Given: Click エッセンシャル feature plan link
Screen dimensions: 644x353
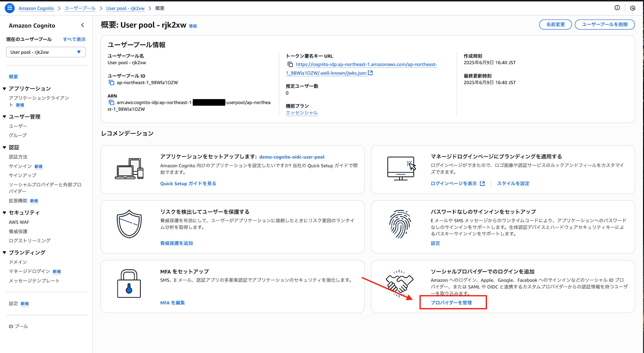Looking at the screenshot, I should 302,113.
